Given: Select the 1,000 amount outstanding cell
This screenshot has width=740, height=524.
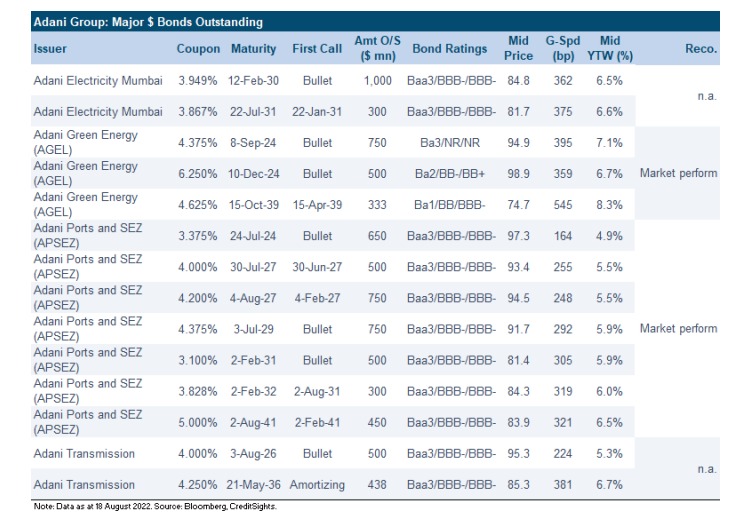Looking at the screenshot, I should click(379, 79).
